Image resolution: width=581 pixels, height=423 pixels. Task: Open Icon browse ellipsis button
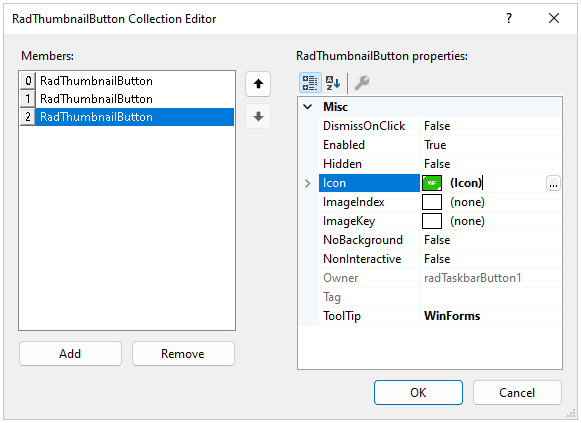coord(553,183)
